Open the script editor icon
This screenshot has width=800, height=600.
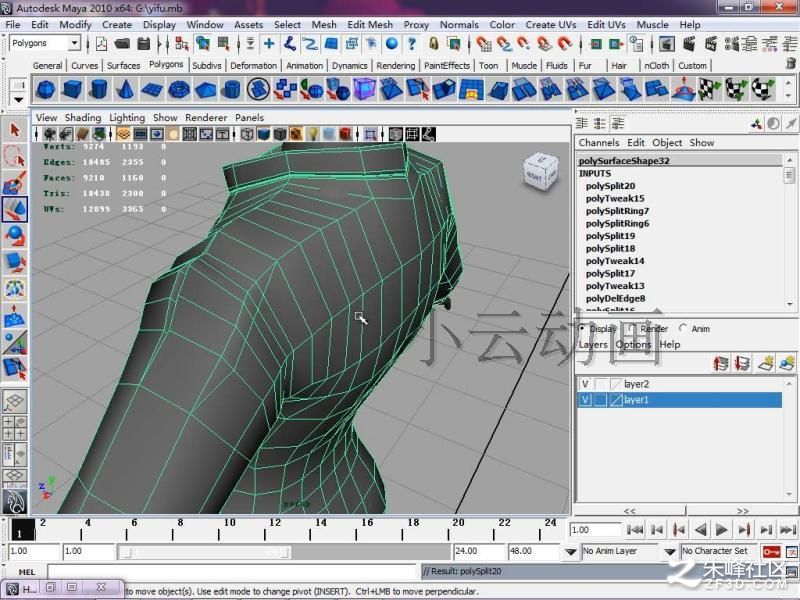[792, 571]
